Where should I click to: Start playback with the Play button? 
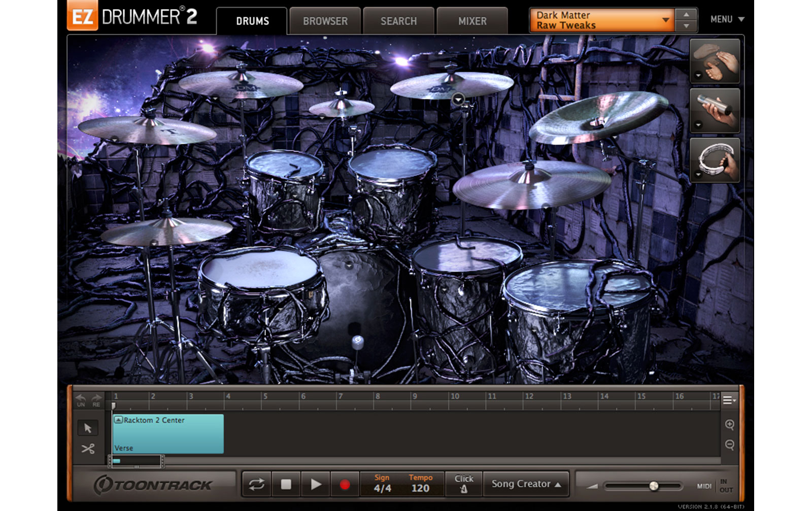tap(315, 485)
